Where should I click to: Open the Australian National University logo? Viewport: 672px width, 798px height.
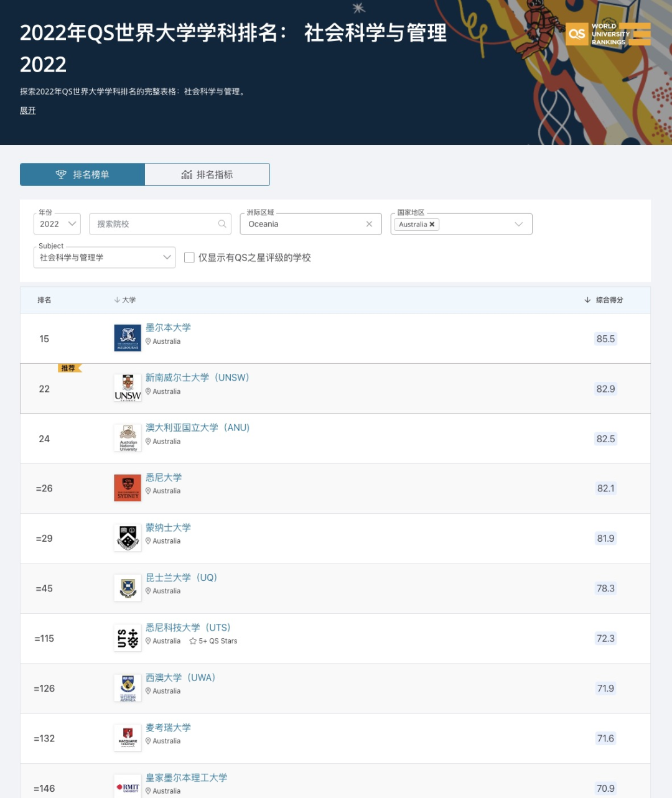[128, 438]
